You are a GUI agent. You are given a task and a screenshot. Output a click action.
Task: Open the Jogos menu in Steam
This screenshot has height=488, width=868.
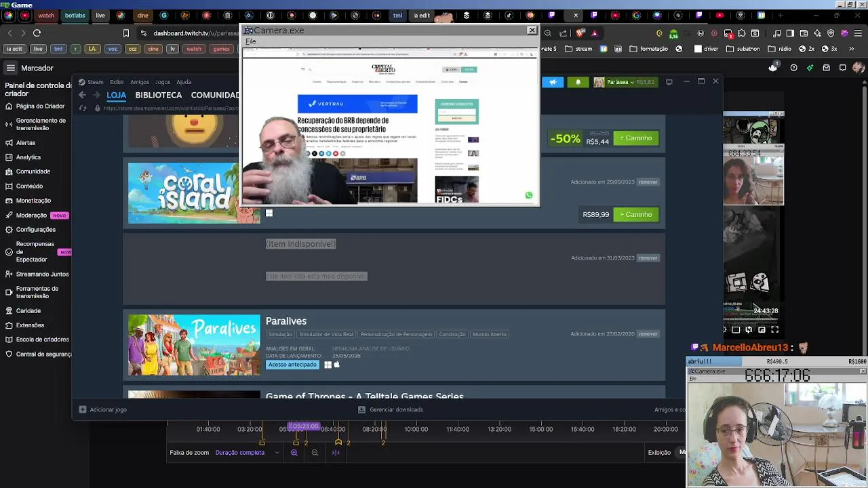163,82
